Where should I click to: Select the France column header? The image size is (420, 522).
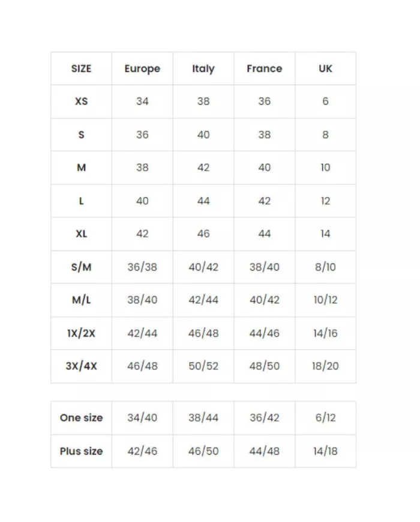264,68
